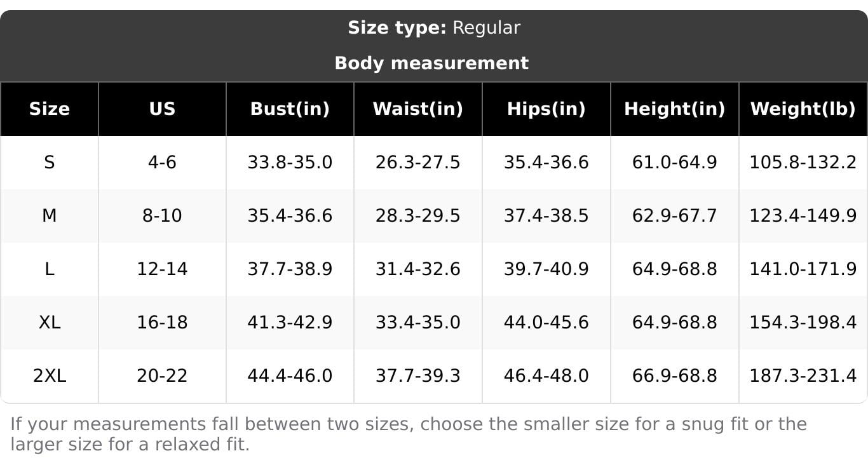Click the Hips(in) column header

[x=546, y=109]
